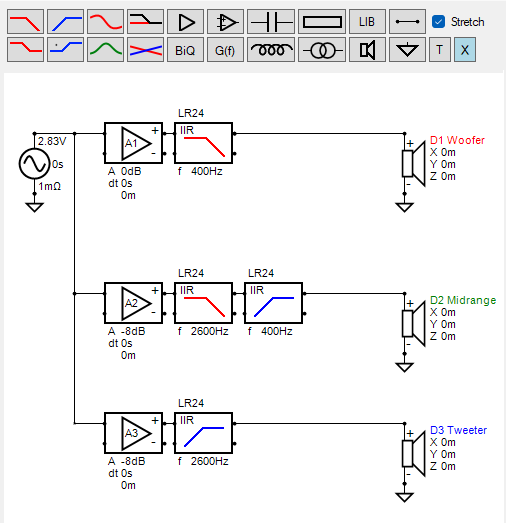The image size is (506, 523).
Task: Add a BiQ biquad filter block
Action: click(x=185, y=50)
